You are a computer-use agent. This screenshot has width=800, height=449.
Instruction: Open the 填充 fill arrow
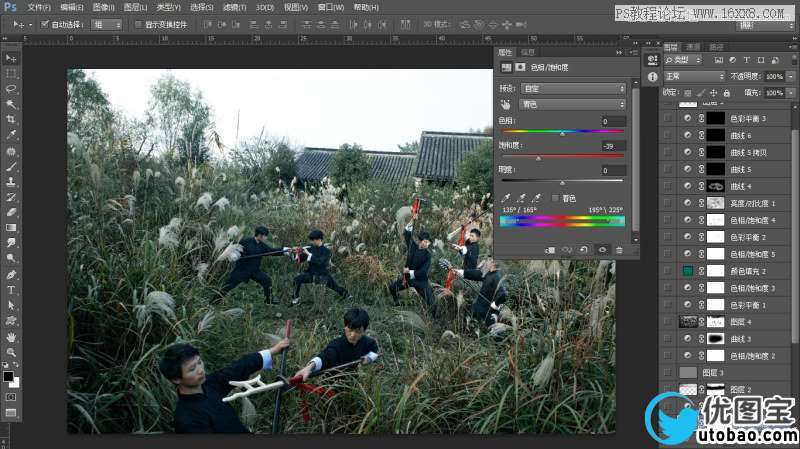click(790, 93)
